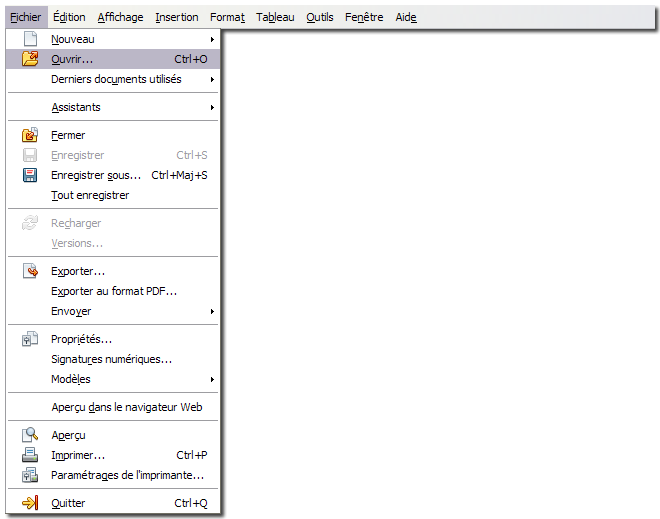Viewport: 660px width, 519px height.
Task: Click the magnifier Aperçu icon
Action: tap(30, 435)
